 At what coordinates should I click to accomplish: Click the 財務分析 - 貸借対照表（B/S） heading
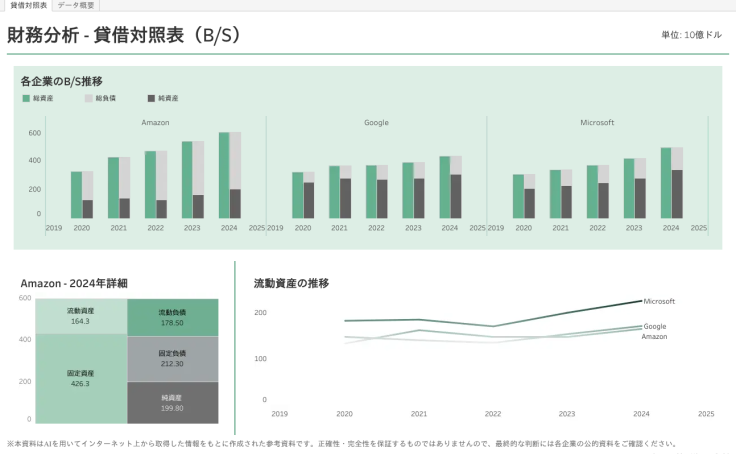(x=124, y=35)
